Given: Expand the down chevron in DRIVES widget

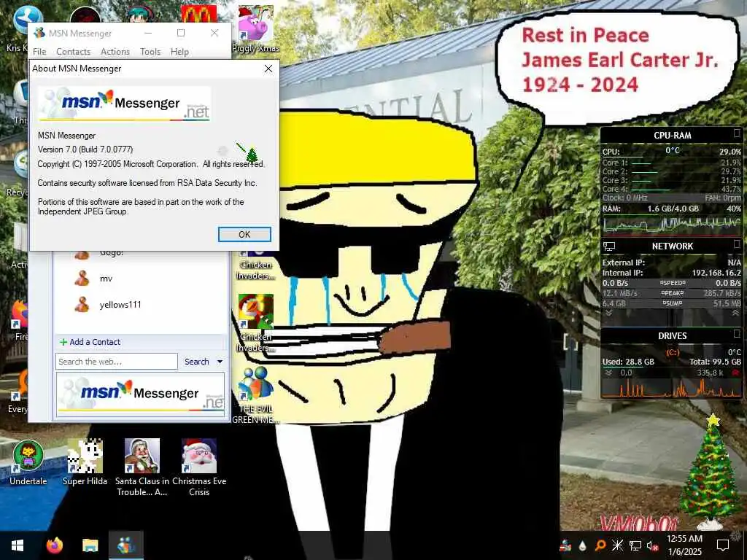Looking at the screenshot, I should coord(608,373).
